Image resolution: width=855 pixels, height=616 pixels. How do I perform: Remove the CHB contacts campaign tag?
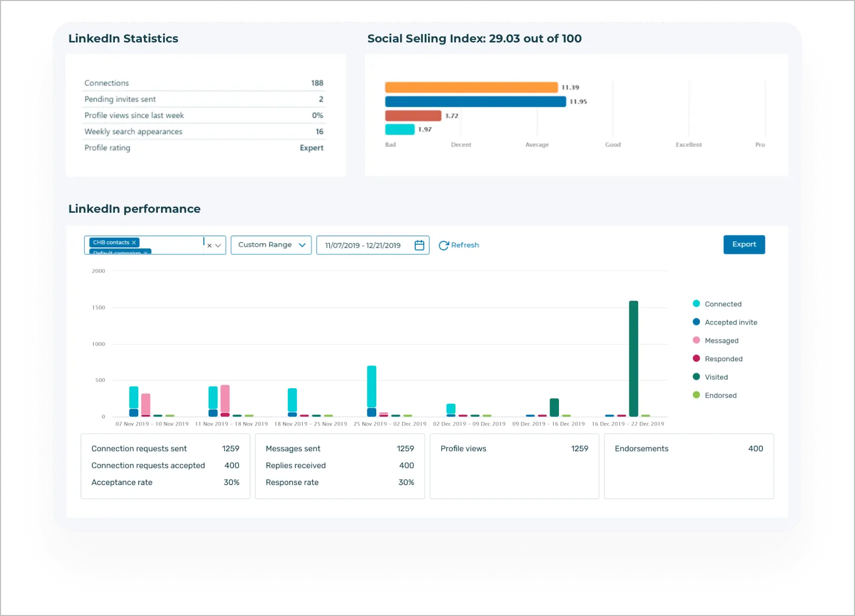point(134,242)
